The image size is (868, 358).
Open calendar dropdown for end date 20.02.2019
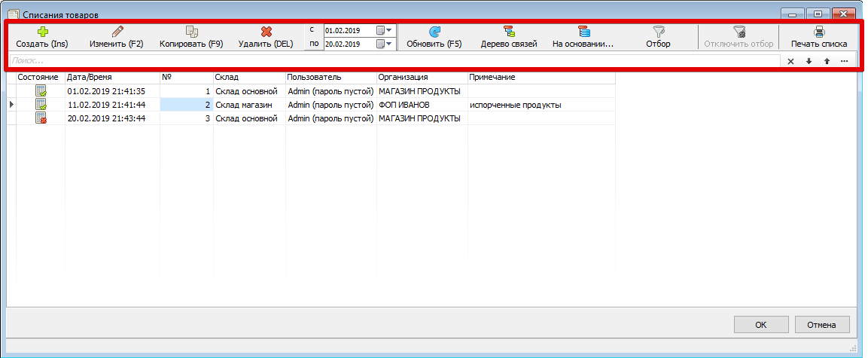point(384,44)
